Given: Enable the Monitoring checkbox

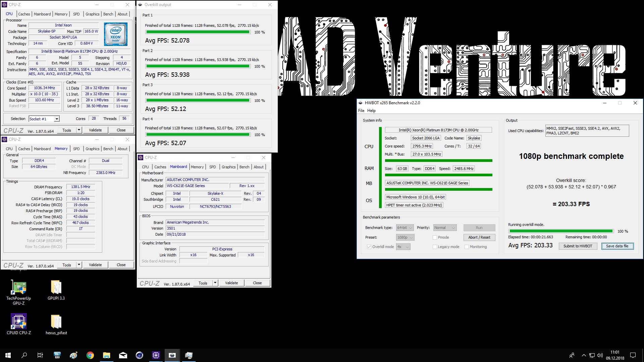Looking at the screenshot, I should (467, 247).
